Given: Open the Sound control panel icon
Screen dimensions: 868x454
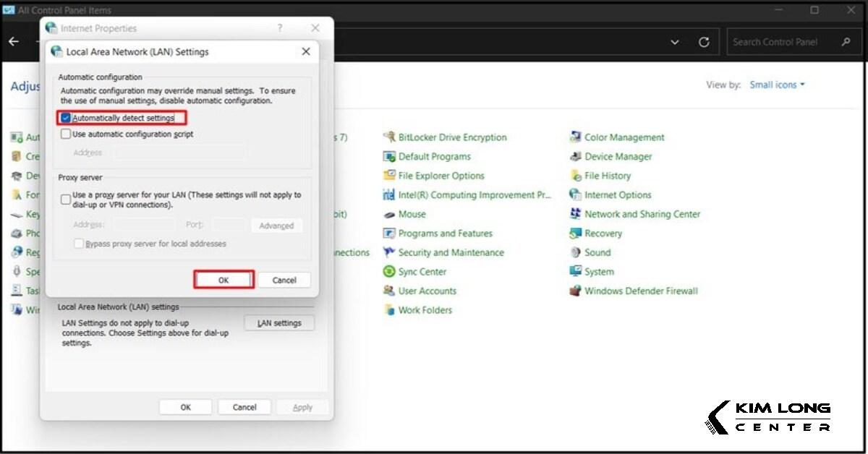Looking at the screenshot, I should (576, 253).
